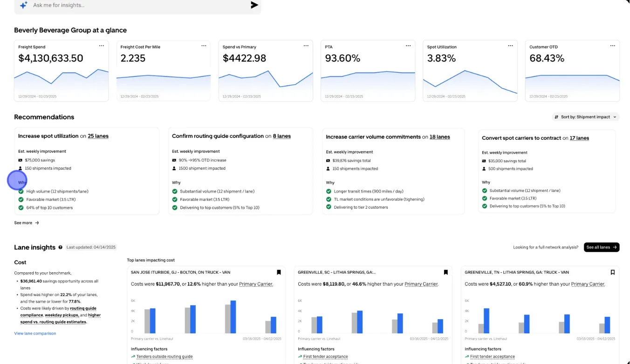This screenshot has height=364, width=630.
Task: Click First tender acceptance in Greenville SC card
Action: click(x=325, y=357)
